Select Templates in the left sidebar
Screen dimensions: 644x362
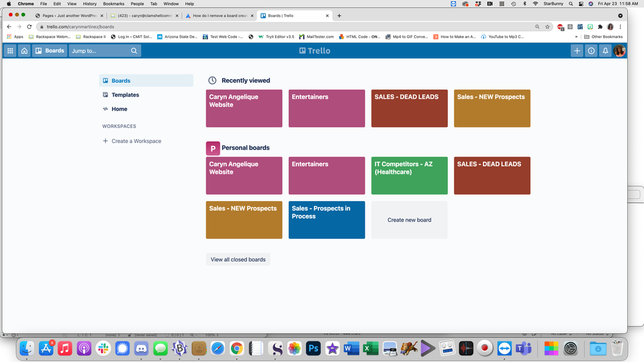pos(146,95)
